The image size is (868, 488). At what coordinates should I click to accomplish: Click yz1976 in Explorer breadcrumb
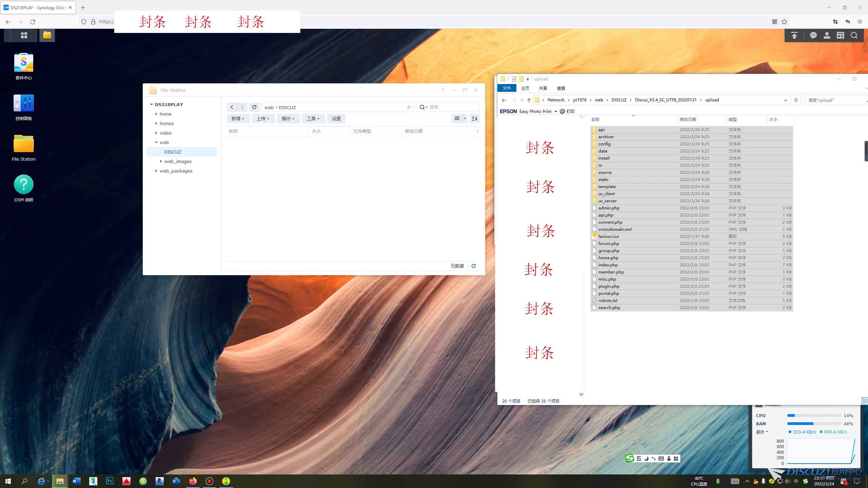pyautogui.click(x=579, y=100)
